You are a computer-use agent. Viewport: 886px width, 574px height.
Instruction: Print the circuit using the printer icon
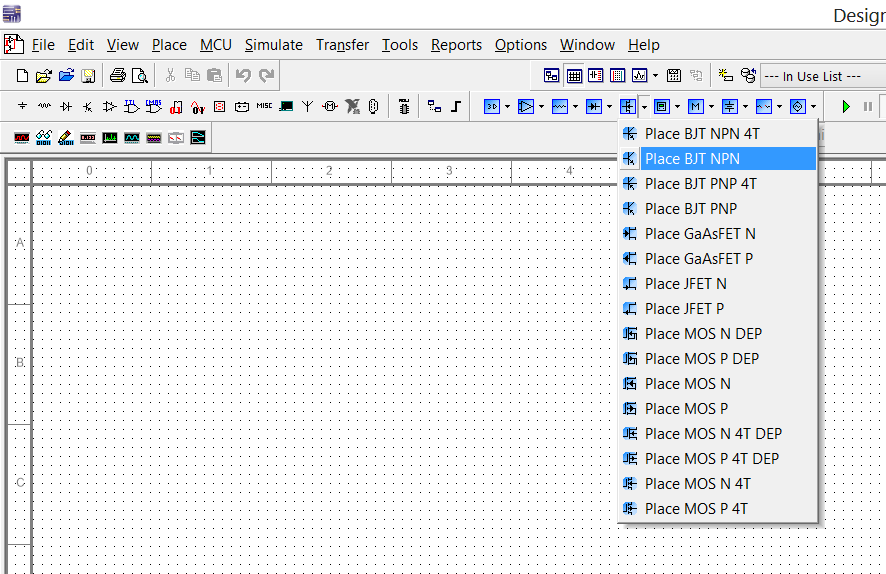[118, 75]
